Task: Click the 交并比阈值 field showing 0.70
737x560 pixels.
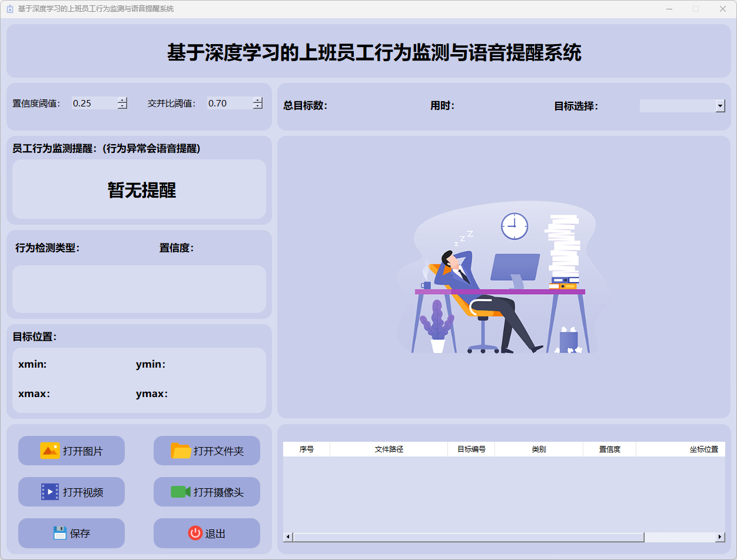Action: pos(230,103)
